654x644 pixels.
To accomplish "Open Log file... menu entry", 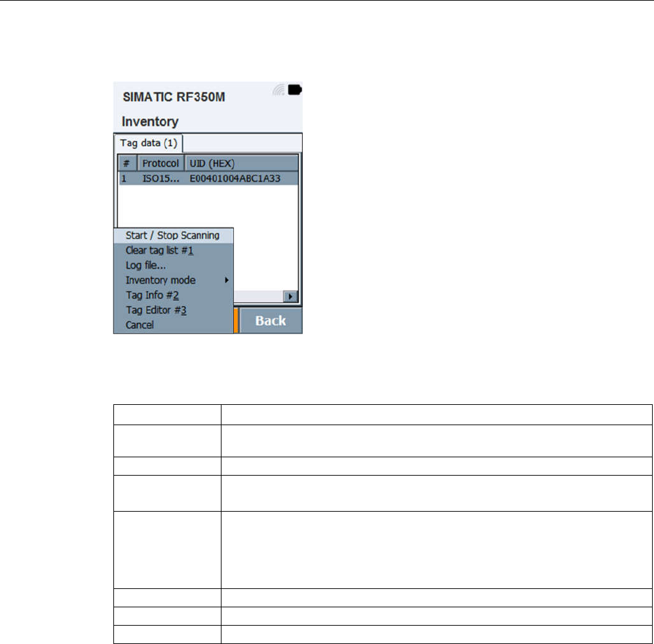I will click(173, 266).
